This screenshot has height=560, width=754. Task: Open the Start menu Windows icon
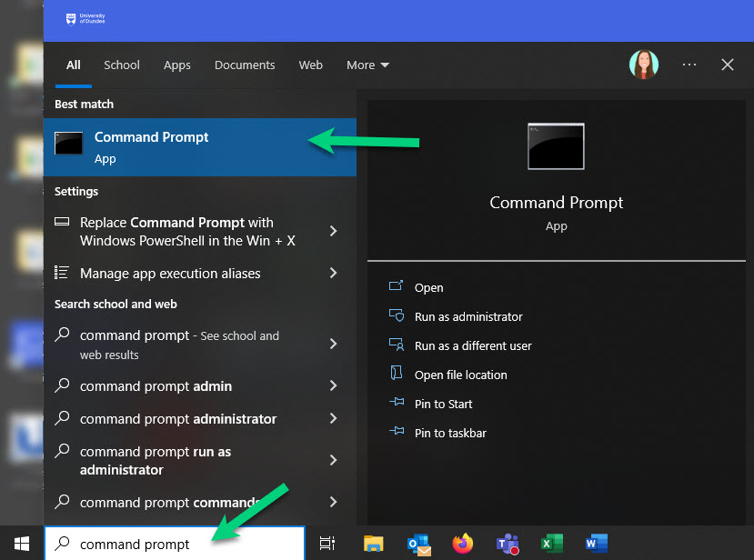[22, 544]
